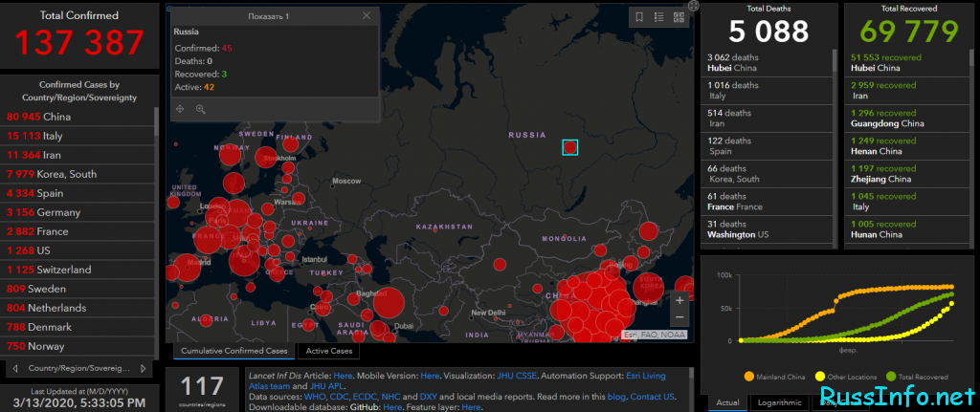Select Hubei China deaths row
The image size is (980, 412).
click(767, 62)
